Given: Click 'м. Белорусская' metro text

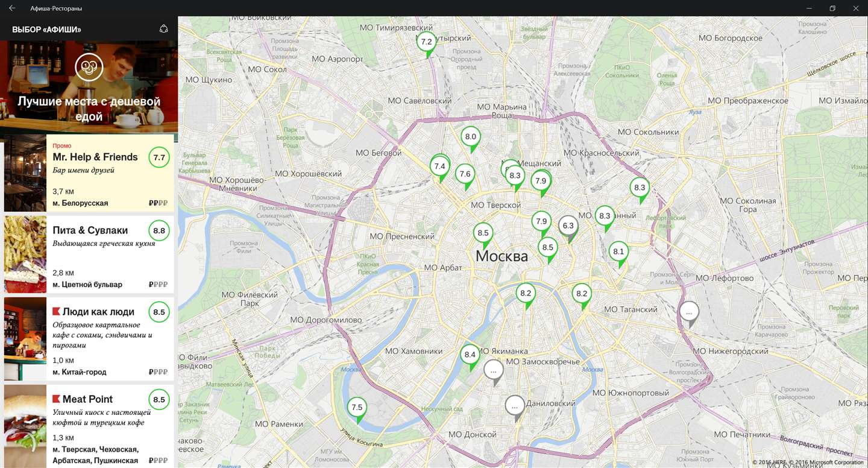Looking at the screenshot, I should (x=80, y=203).
